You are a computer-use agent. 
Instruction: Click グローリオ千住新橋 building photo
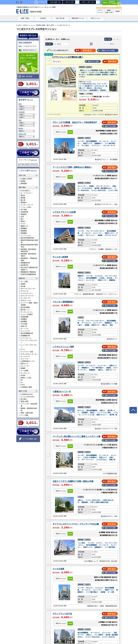64,146
